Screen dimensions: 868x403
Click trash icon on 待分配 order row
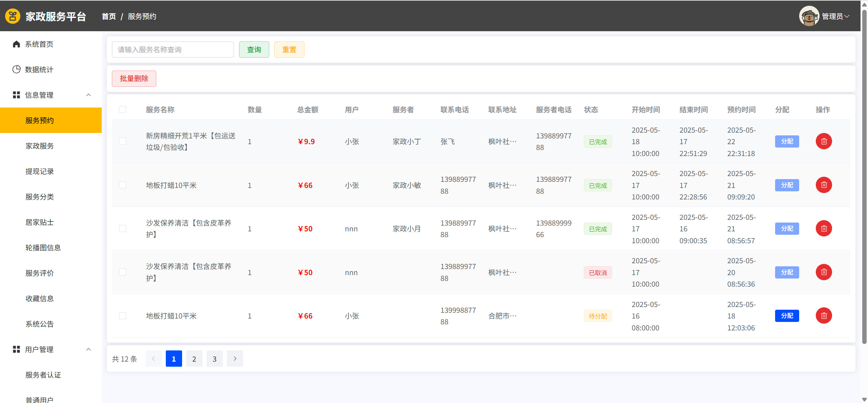coord(824,316)
